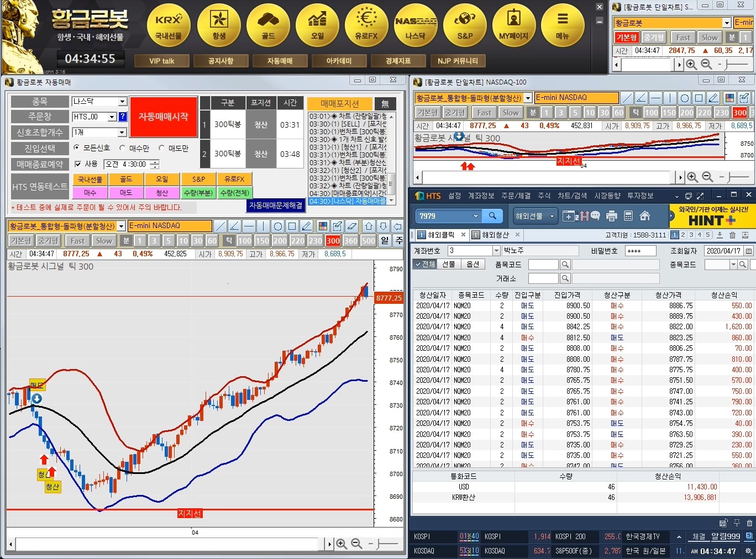Open the 계좌정보 menu in HTS
Screen dimensions: 756x559
481,196
